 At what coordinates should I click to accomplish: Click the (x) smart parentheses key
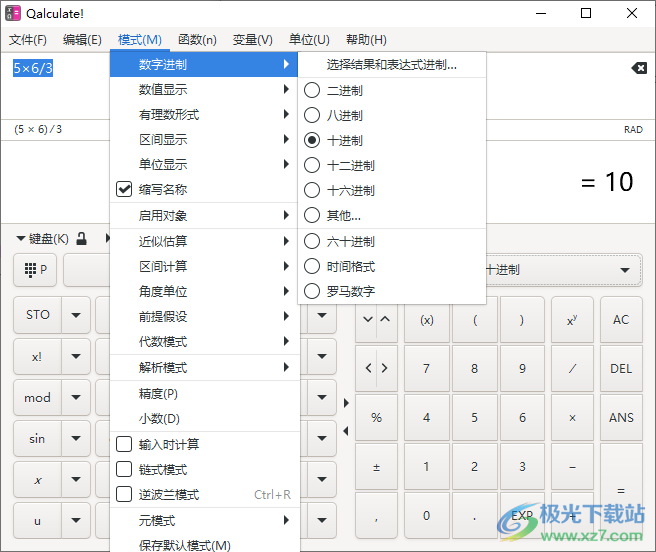(x=427, y=320)
